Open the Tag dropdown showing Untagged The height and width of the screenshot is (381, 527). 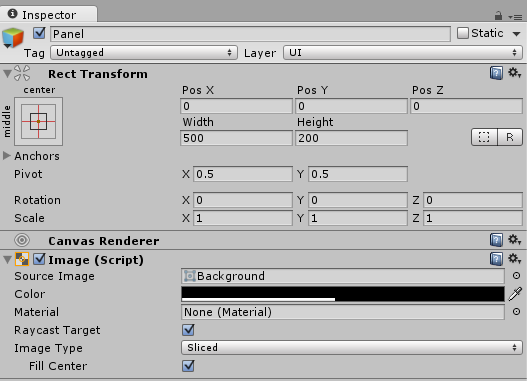(x=144, y=53)
